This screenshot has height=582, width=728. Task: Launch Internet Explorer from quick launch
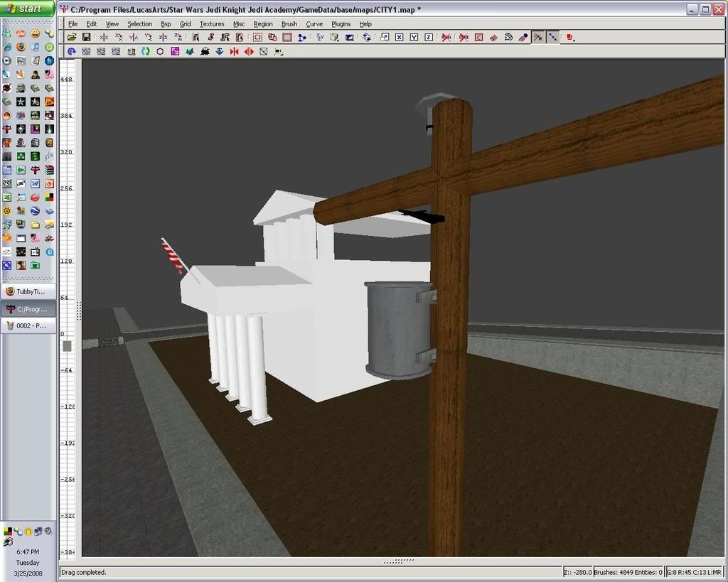click(x=6, y=47)
